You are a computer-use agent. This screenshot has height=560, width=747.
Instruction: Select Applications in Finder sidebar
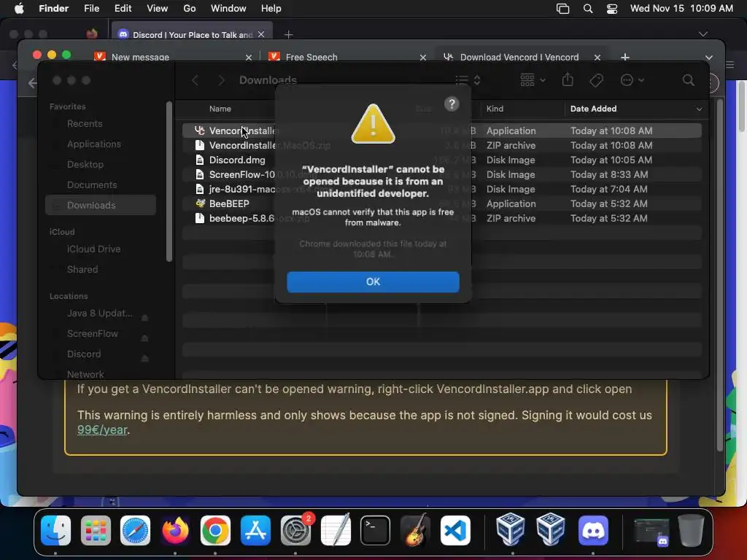click(94, 144)
